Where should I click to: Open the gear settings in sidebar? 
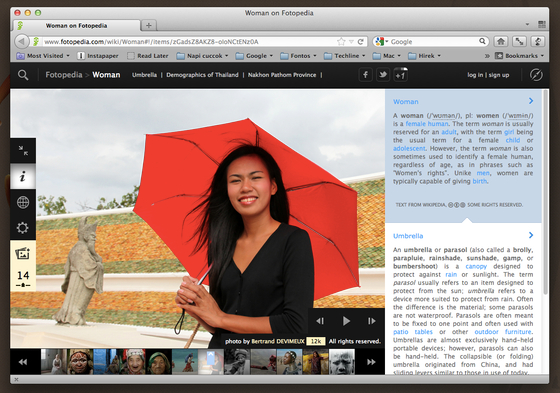[x=23, y=228]
